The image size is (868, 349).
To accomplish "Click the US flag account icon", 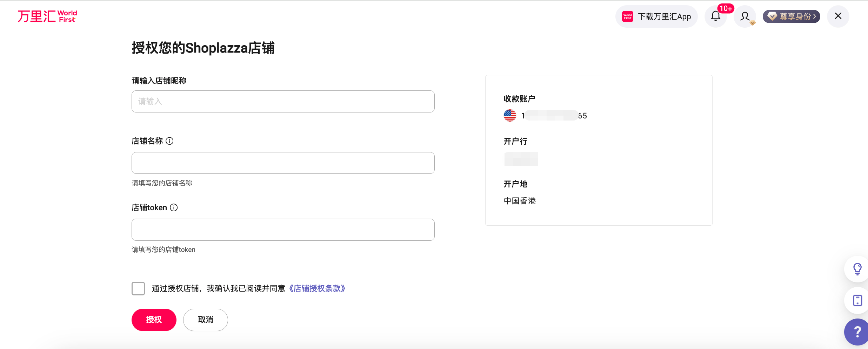I will tap(510, 115).
